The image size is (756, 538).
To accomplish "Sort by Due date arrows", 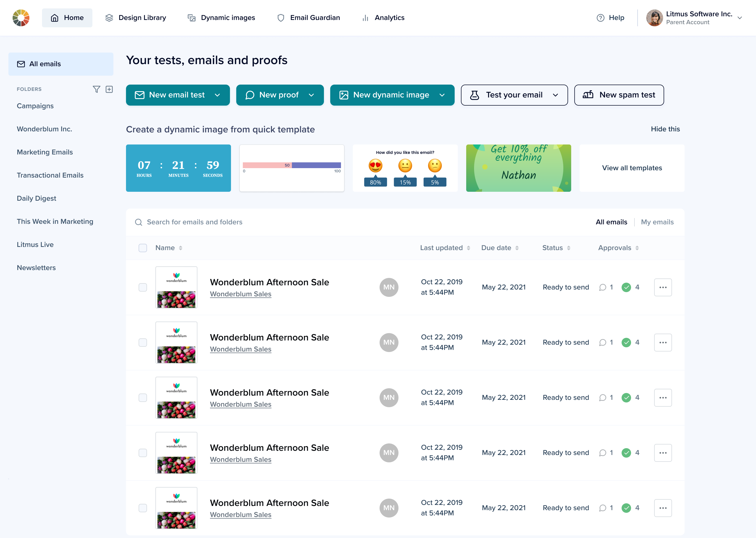I will [517, 248].
